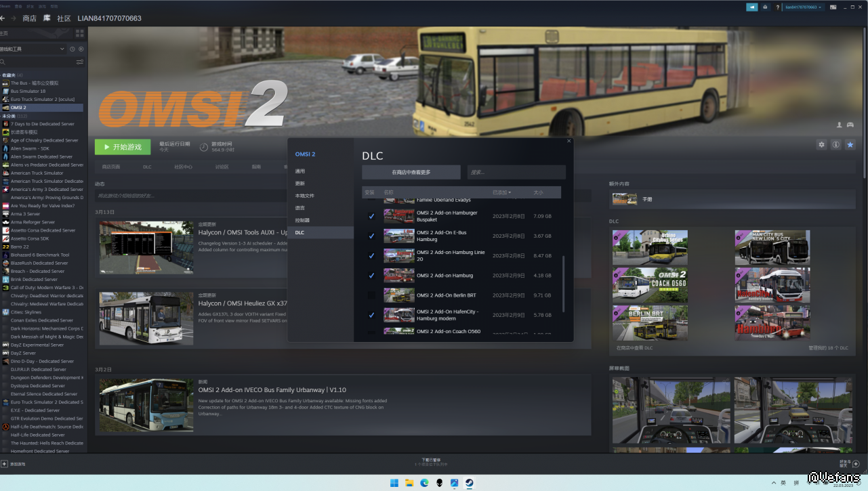Open the Urbino Citybus Series DLC thumbnail
The width and height of the screenshot is (868, 491).
pos(650,247)
